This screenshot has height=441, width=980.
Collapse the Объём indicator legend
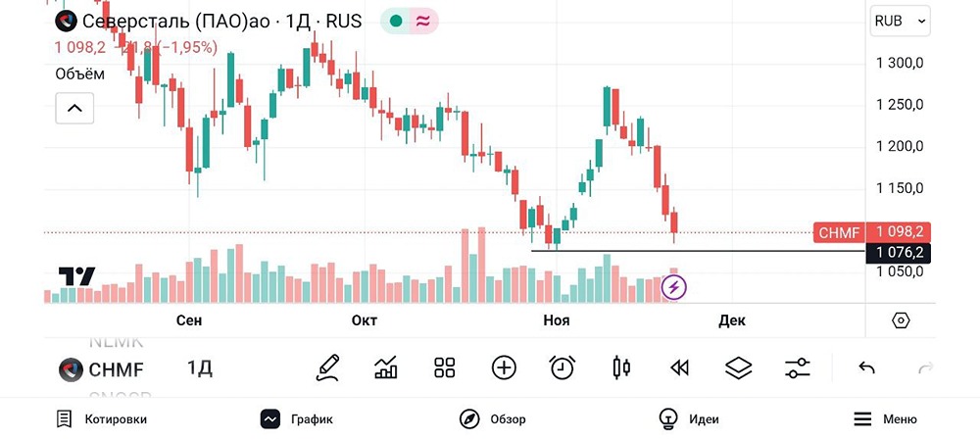pos(74,109)
